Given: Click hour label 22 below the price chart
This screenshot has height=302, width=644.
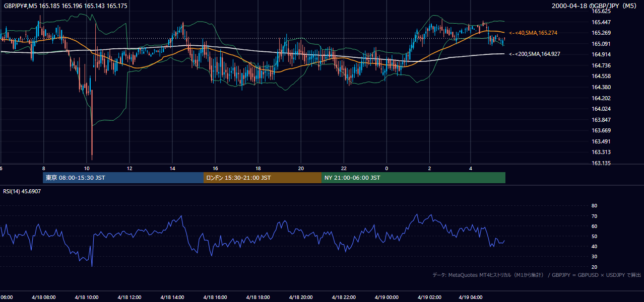Looking at the screenshot, I should [344, 168].
